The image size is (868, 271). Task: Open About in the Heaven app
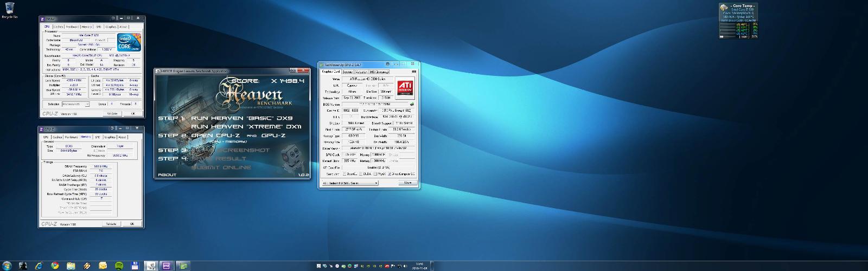(167, 176)
